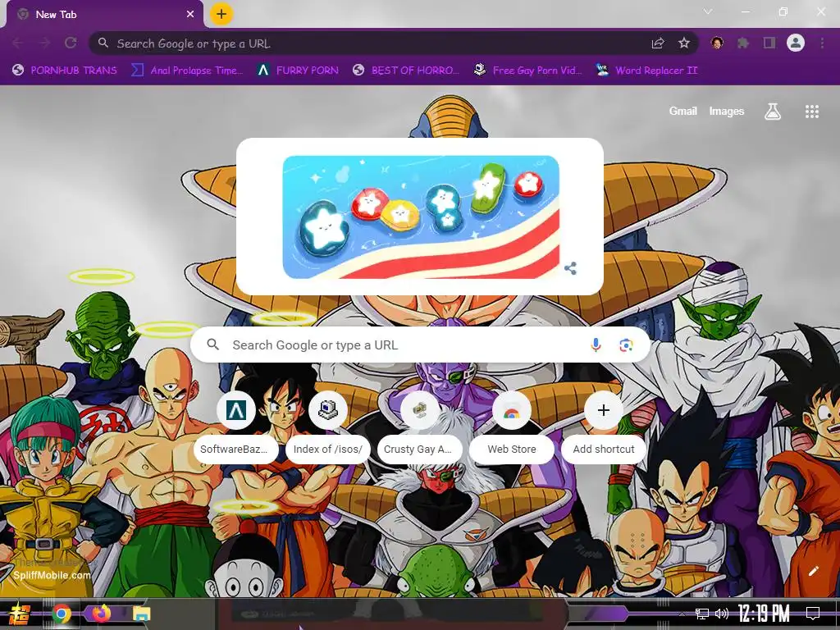Click the browser Back arrow
Image resolution: width=840 pixels, height=630 pixels.
tap(18, 43)
